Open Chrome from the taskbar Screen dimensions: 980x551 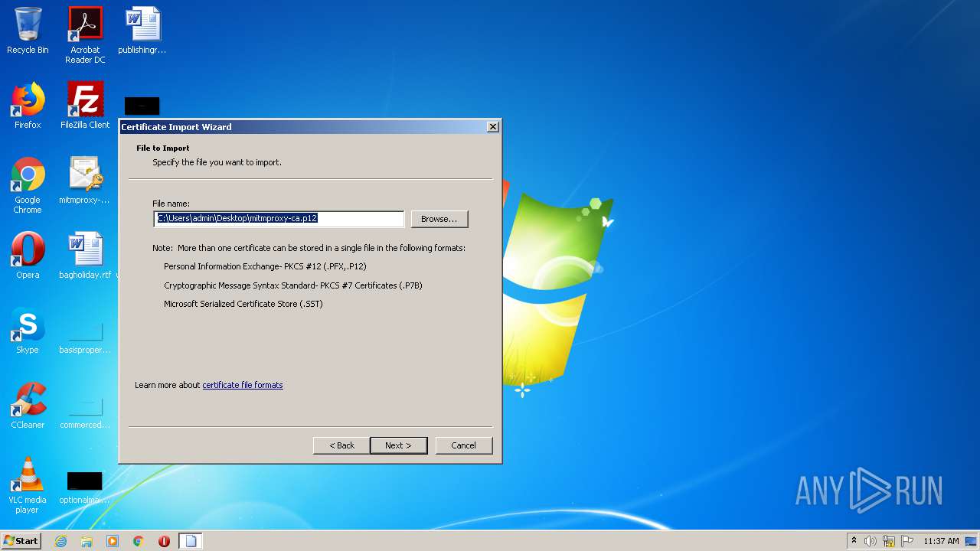pyautogui.click(x=139, y=541)
